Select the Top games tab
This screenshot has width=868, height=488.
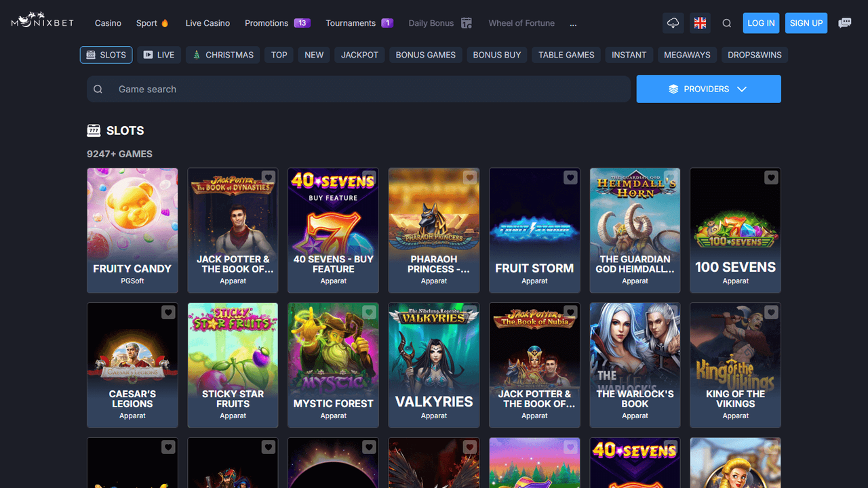pyautogui.click(x=279, y=55)
